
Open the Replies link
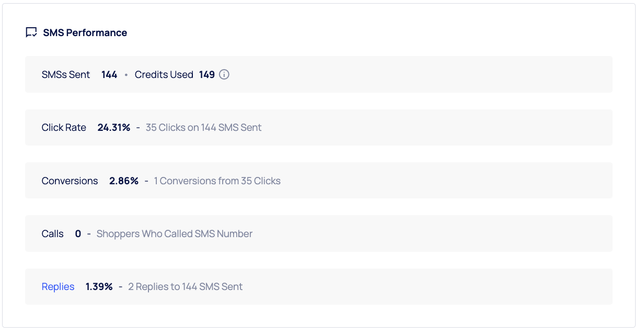pyautogui.click(x=58, y=286)
